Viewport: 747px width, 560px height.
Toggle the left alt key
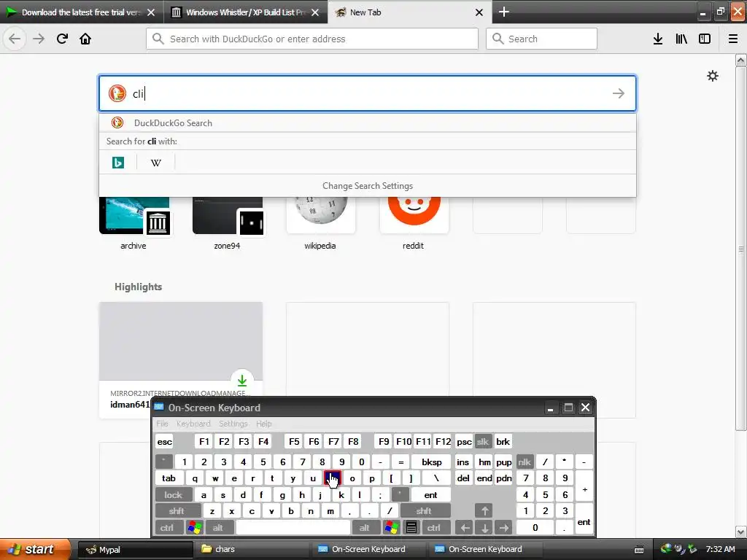point(218,527)
